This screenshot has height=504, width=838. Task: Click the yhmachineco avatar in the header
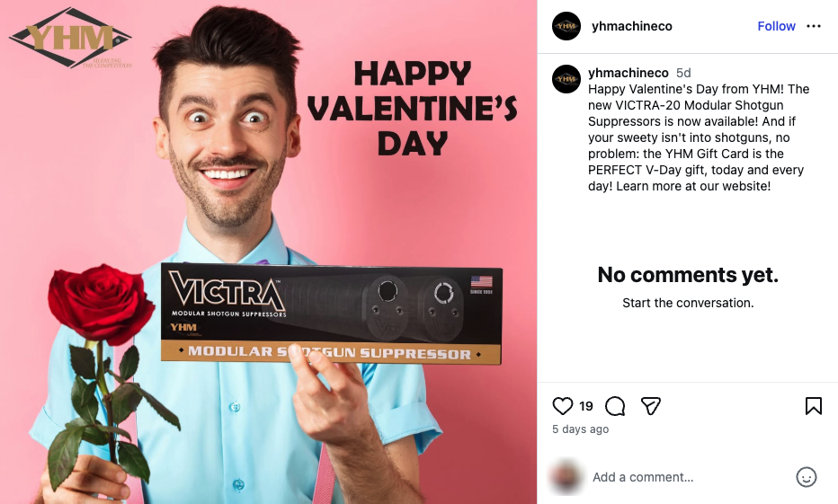566,26
